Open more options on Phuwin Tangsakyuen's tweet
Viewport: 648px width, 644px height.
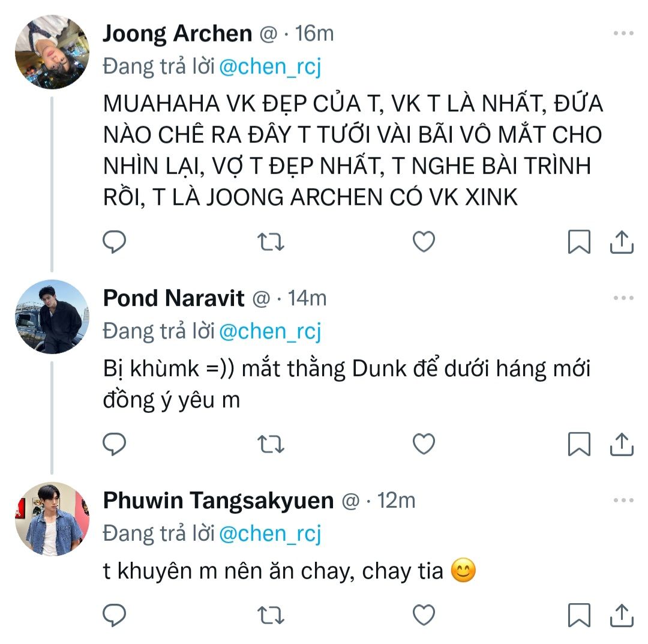tap(623, 500)
